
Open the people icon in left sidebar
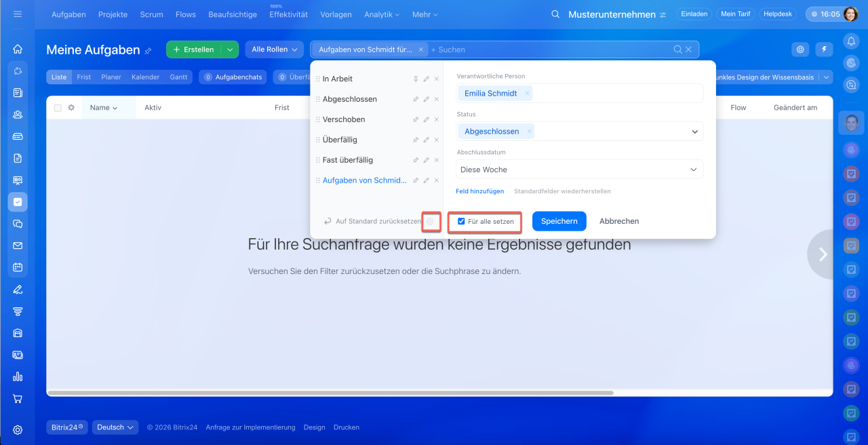point(18,115)
